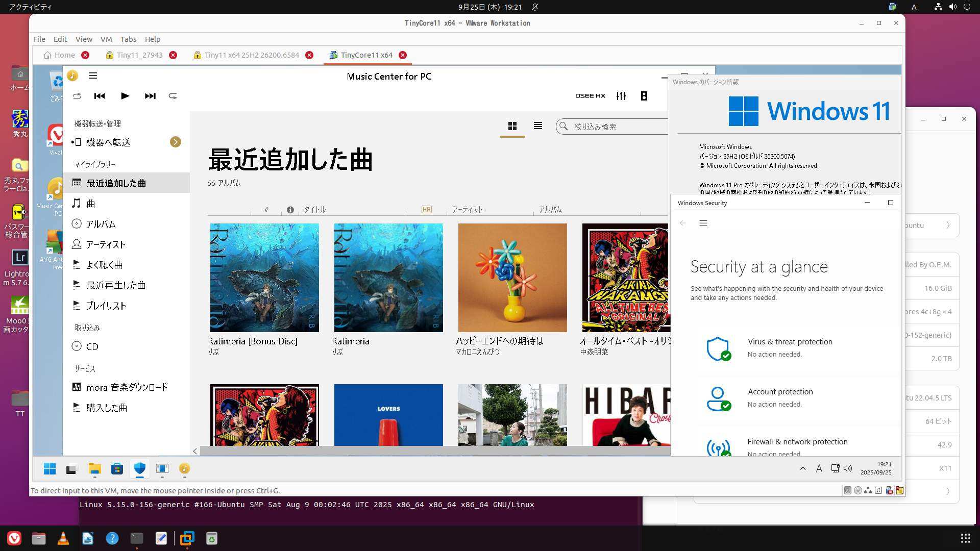The image size is (980, 551).
Task: Open the Music Center hamburger menu
Action: click(x=93, y=76)
